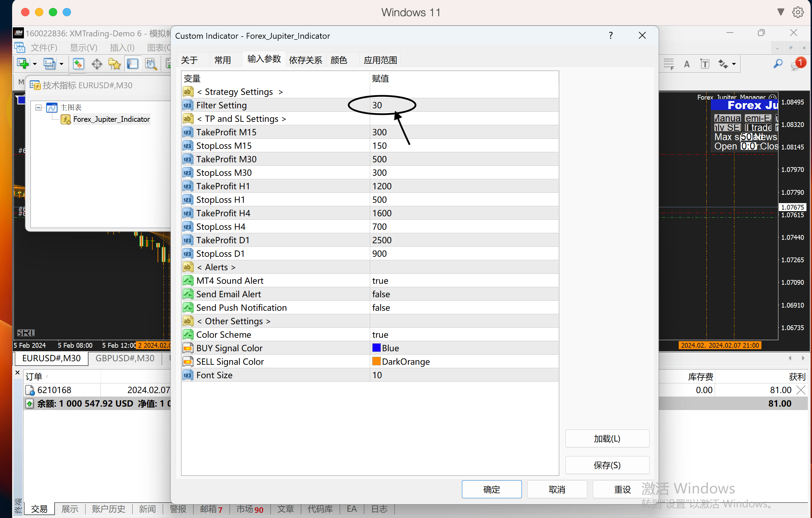Viewport: 812px width, 518px height.
Task: Click the text label A tool
Action: pos(687,64)
